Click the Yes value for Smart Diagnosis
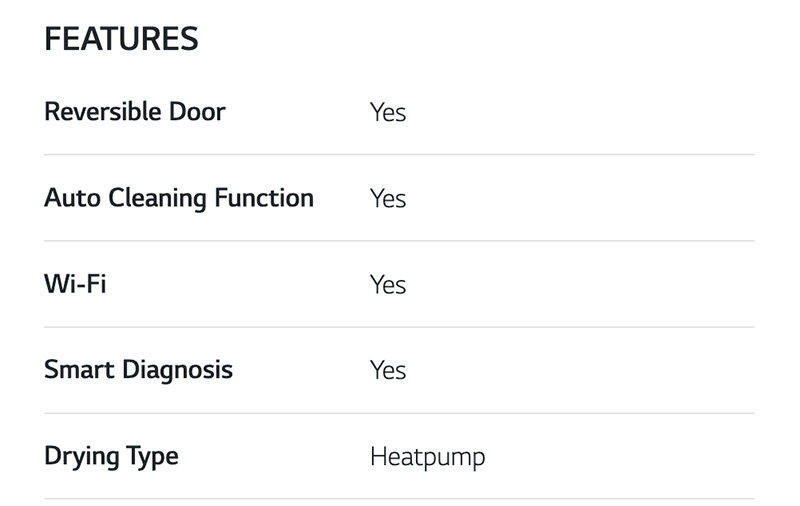The image size is (800, 506). [388, 371]
